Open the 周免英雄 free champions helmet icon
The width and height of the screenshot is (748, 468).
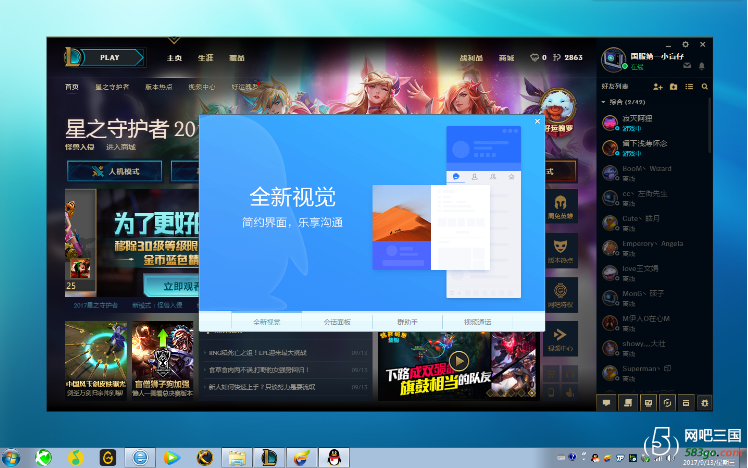(561, 207)
